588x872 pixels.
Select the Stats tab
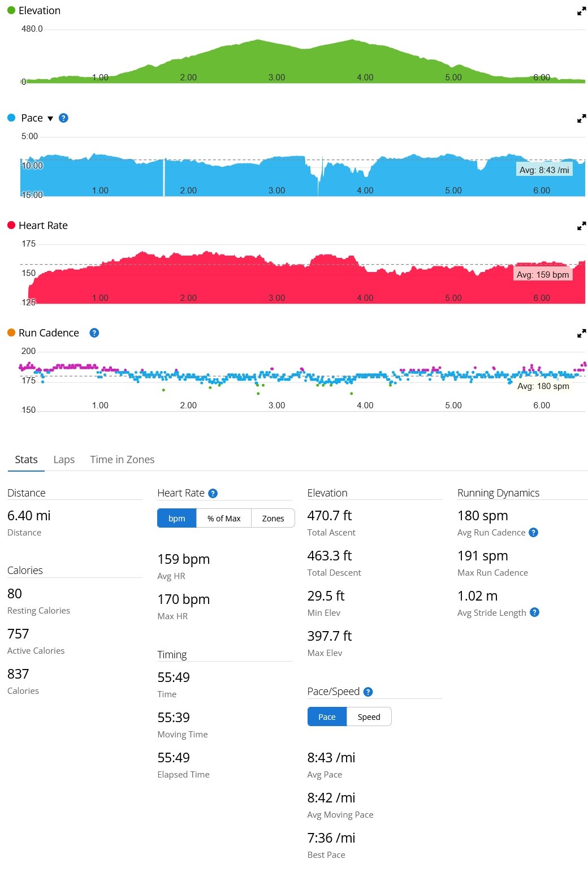pos(26,459)
